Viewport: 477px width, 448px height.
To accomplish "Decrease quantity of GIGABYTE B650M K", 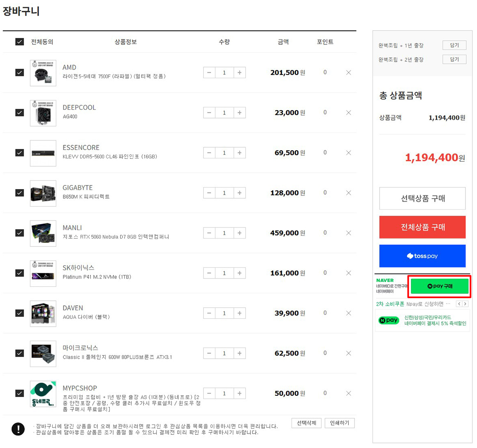I will 209,193.
